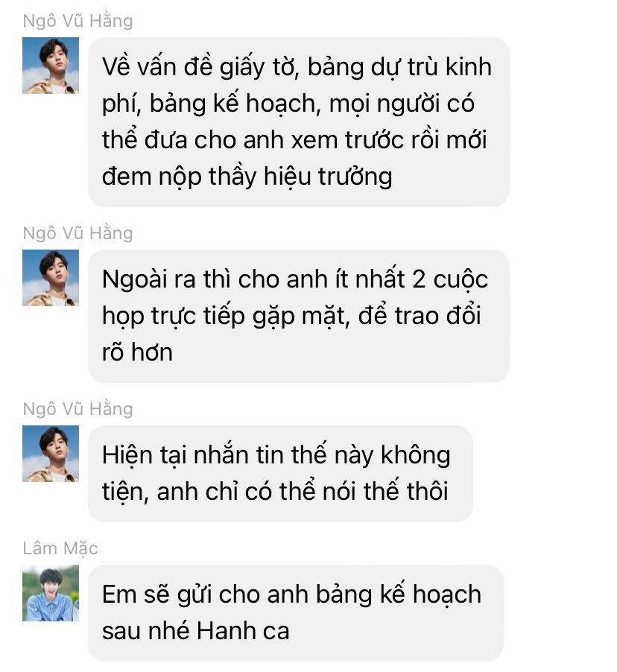Click the words 'rõ hơn' in the second message
Image resolution: width=617 pixels, height=672 pixels.
pyautogui.click(x=137, y=352)
